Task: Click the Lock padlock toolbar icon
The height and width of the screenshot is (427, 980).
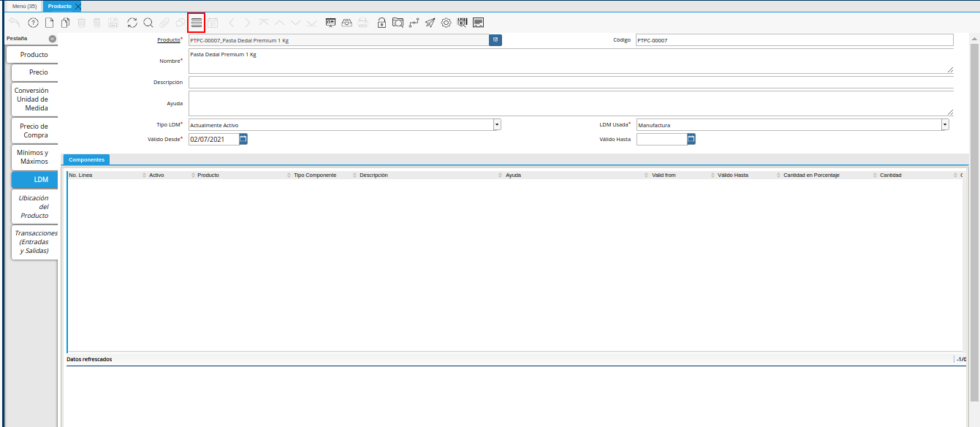Action: click(381, 23)
